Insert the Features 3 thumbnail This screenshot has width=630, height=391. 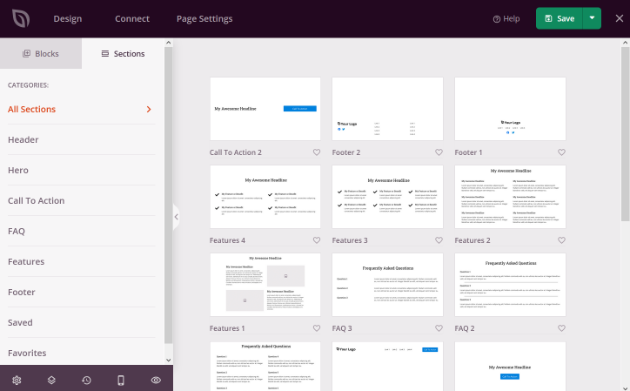388,197
